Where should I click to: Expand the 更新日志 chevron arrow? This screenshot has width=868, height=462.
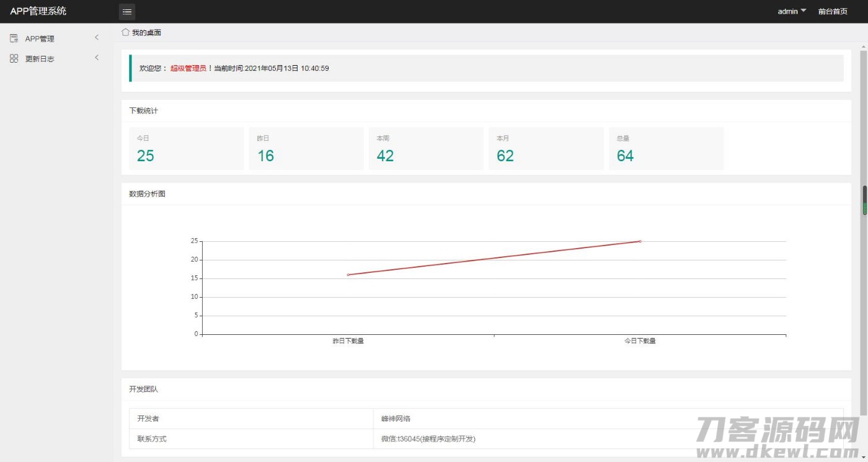pyautogui.click(x=97, y=58)
